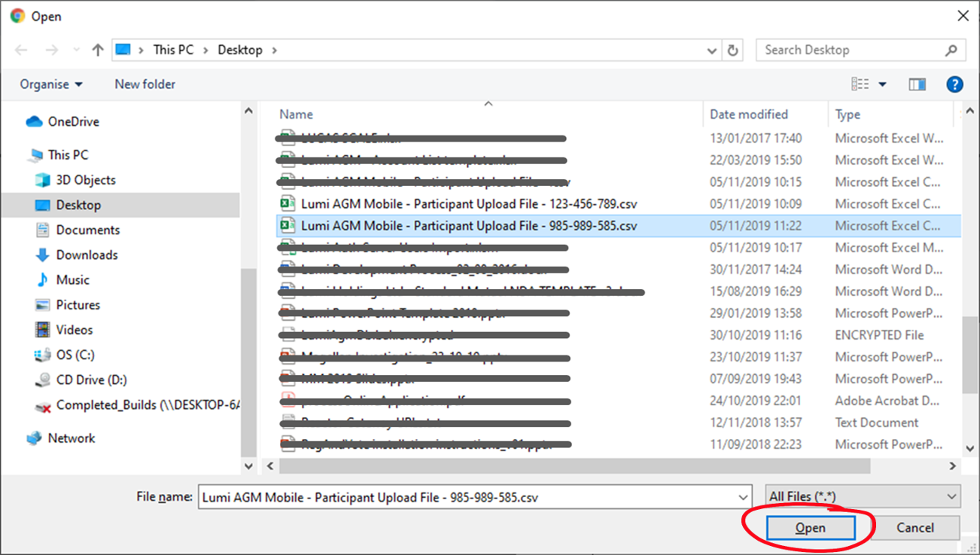This screenshot has height=555, width=980.
Task: Select the CD Drive (D:)
Action: pyautogui.click(x=91, y=380)
